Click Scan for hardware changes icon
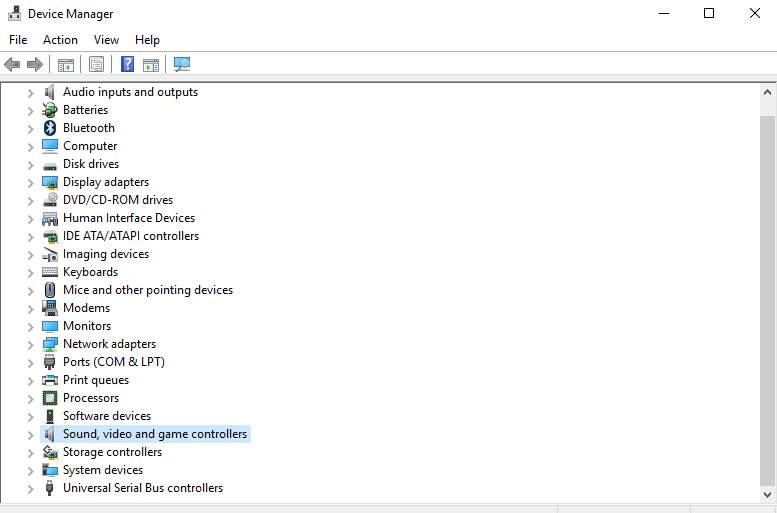The image size is (777, 513). (x=182, y=64)
